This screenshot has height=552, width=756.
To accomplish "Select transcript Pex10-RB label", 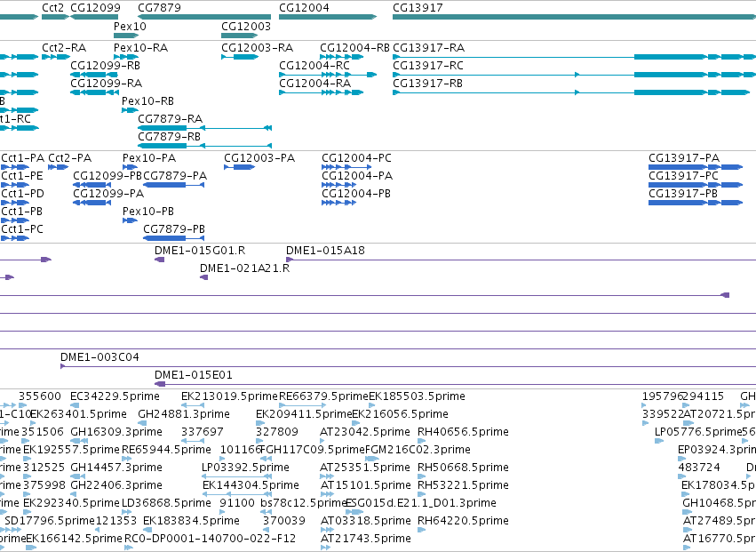I will (x=147, y=101).
